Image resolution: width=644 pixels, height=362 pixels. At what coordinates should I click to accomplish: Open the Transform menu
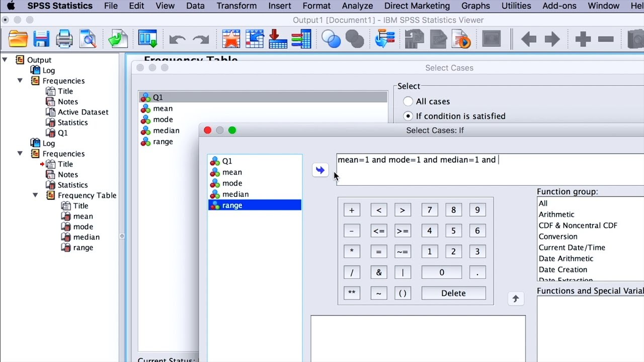coord(236,6)
